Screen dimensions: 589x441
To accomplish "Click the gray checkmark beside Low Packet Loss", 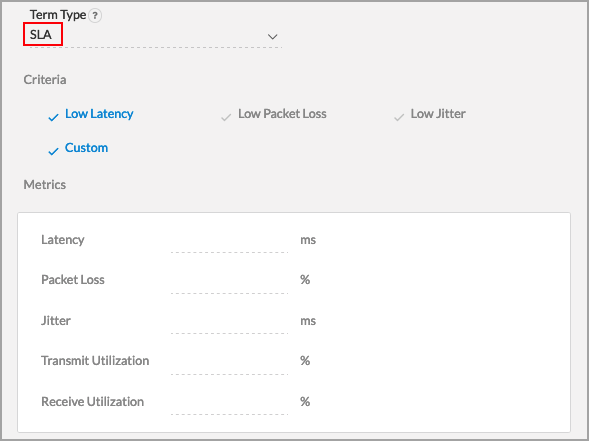I will 226,118.
